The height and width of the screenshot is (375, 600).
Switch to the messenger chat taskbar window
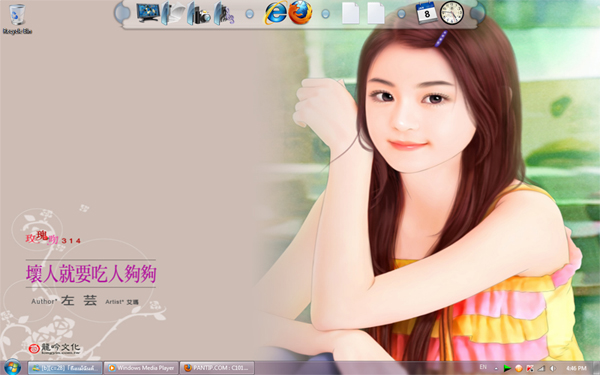click(65, 368)
